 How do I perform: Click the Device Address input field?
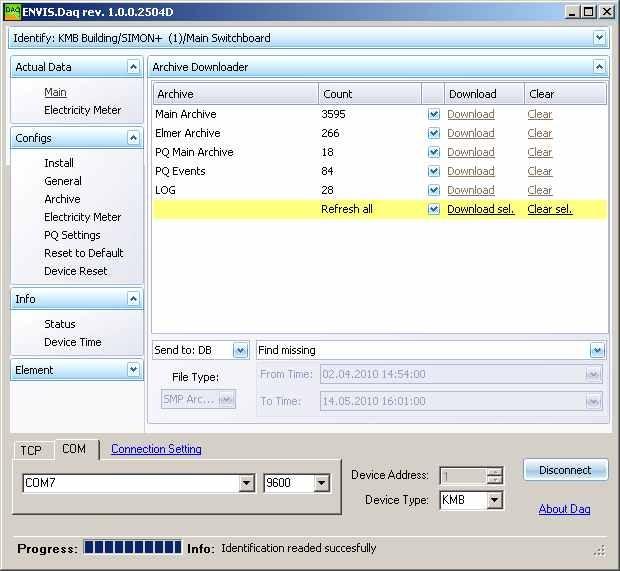(464, 476)
